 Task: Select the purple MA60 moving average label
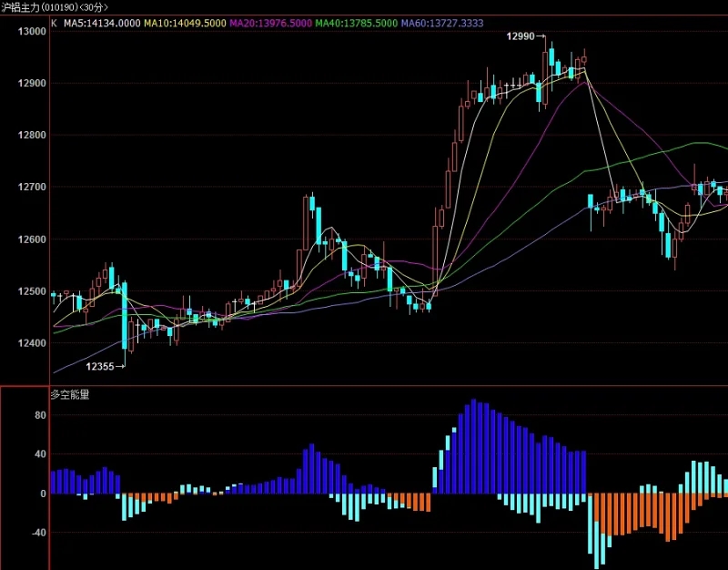pyautogui.click(x=442, y=24)
